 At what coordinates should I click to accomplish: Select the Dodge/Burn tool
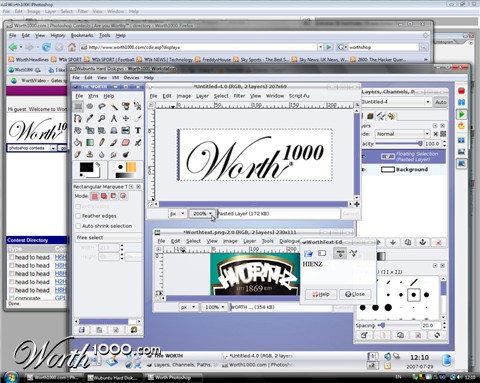pyautogui.click(x=126, y=154)
